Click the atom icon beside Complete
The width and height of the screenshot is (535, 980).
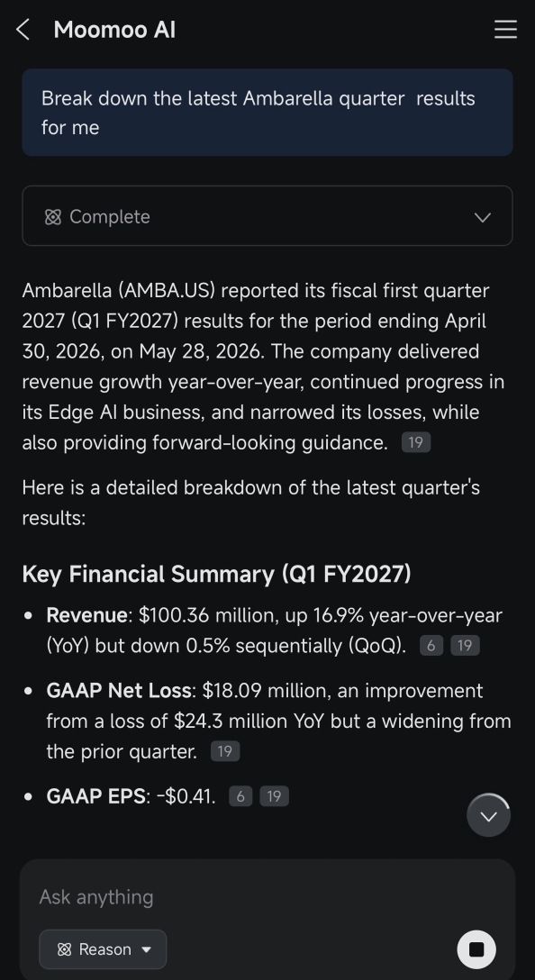(x=53, y=217)
